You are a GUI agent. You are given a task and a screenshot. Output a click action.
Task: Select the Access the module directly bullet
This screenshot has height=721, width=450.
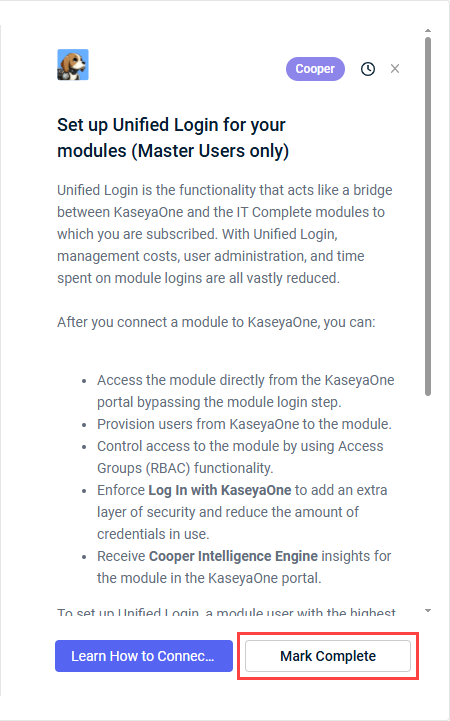pos(245,391)
